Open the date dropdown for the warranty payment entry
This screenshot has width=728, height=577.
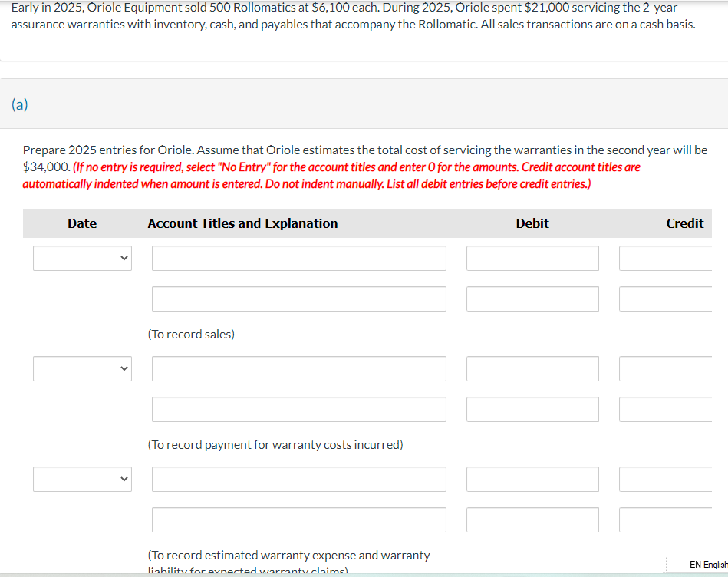click(82, 368)
